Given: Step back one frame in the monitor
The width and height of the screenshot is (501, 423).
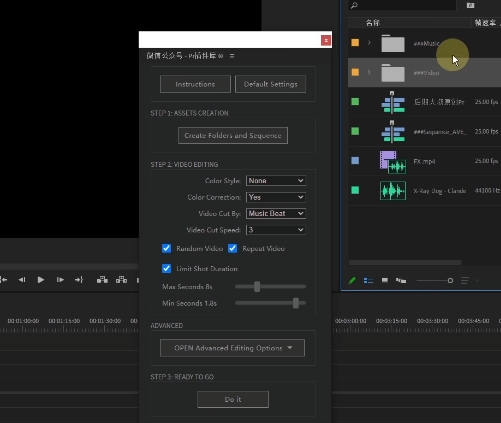Looking at the screenshot, I should coord(22,280).
